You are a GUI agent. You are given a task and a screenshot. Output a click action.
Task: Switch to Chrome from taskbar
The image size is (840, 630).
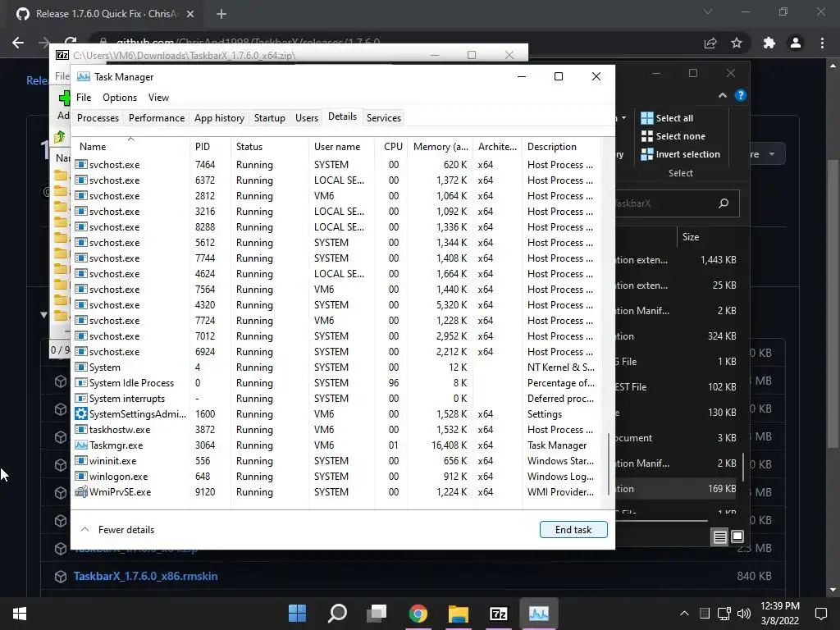point(418,614)
